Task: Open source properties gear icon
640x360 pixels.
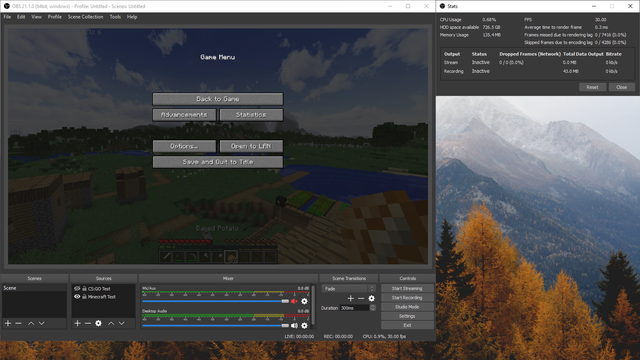Action: click(x=98, y=323)
